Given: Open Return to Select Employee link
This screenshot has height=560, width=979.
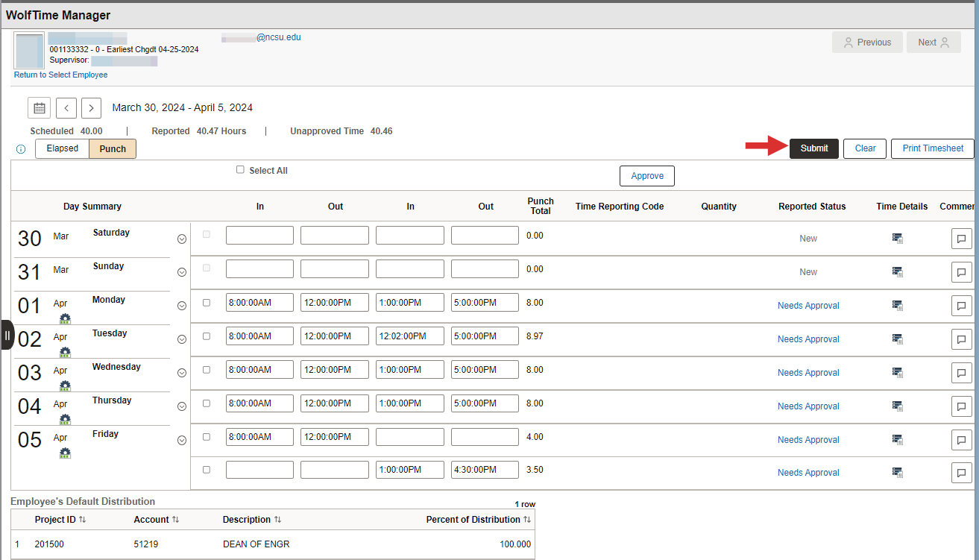Looking at the screenshot, I should coord(61,75).
